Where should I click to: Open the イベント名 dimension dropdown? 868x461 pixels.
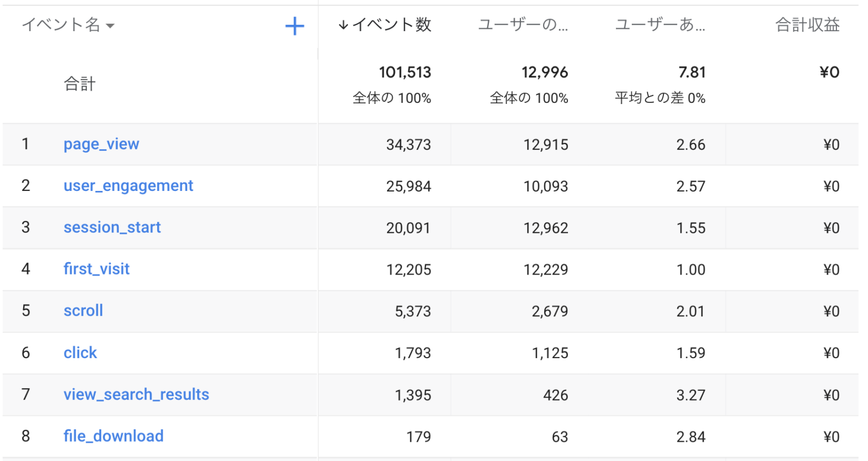pos(68,25)
